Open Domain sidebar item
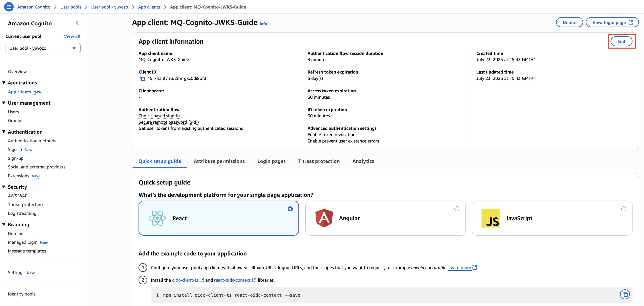Image resolution: width=644 pixels, height=306 pixels. click(15, 233)
